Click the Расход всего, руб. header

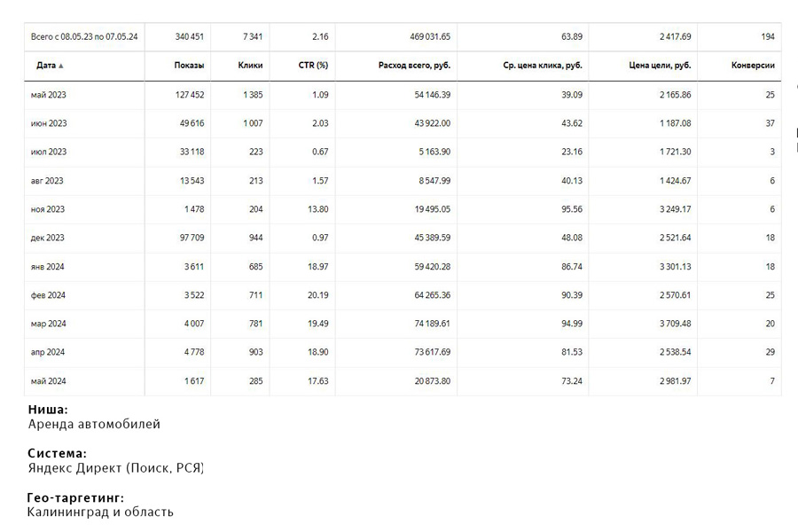(413, 66)
